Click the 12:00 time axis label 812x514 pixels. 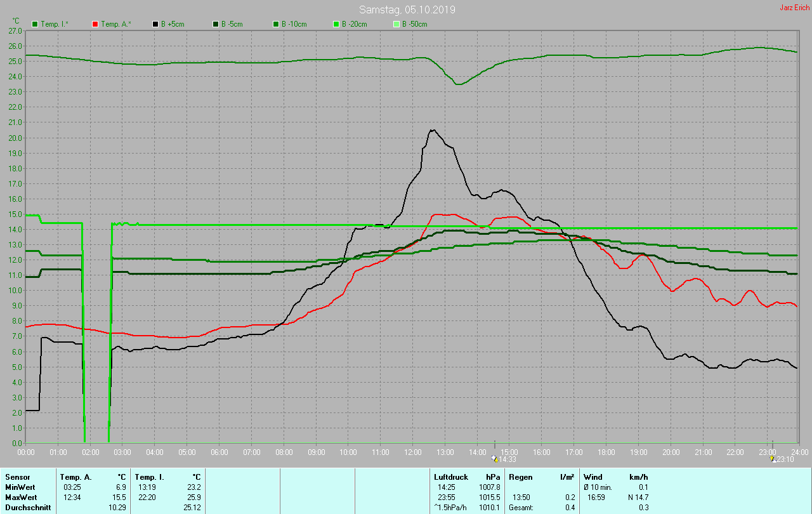tap(412, 452)
